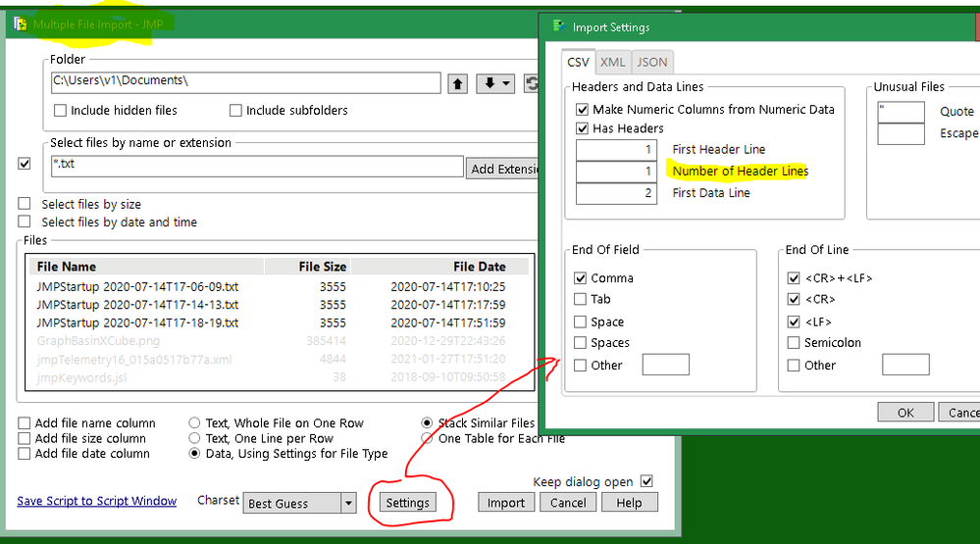This screenshot has width=980, height=544.
Task: Toggle Comma end of field checkbox
Action: (580, 278)
